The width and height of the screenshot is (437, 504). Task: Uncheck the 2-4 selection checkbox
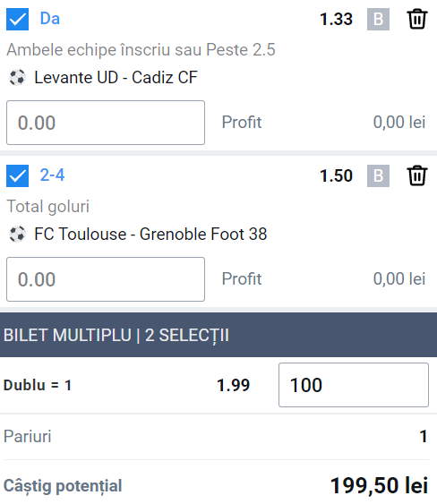[17, 175]
